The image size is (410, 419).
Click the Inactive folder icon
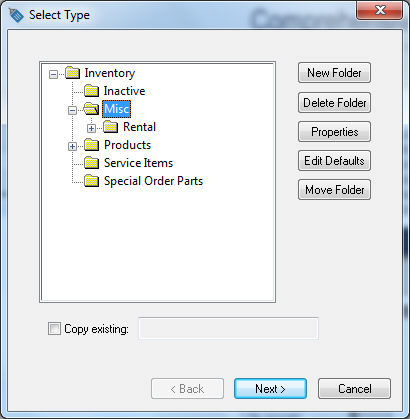click(91, 91)
